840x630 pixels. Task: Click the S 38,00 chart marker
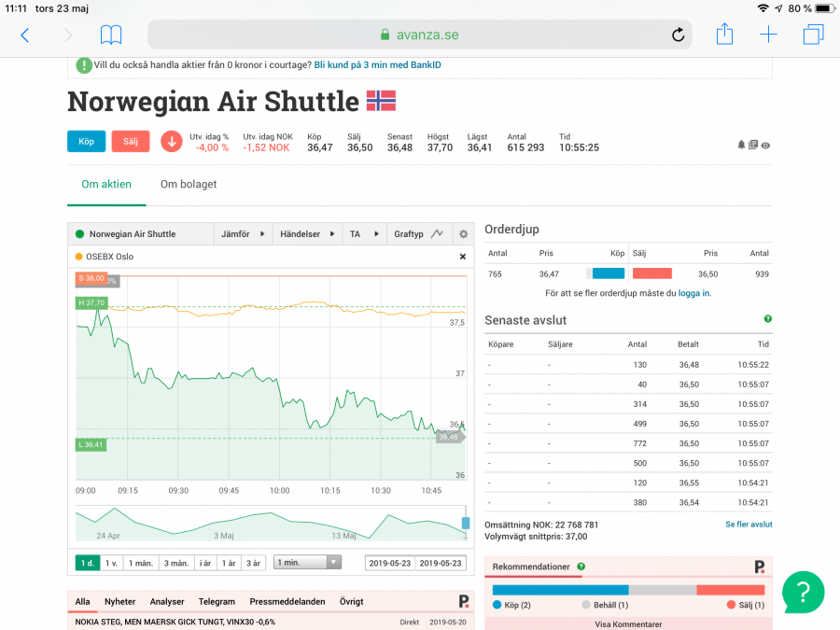pos(91,278)
